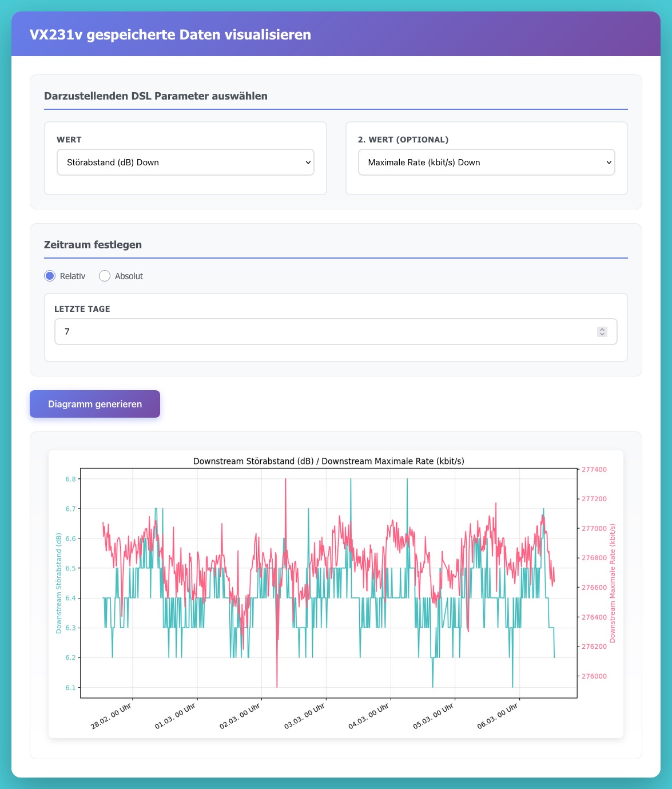
Task: Click the "Darzustellenden DSL Parameter auswählen" heading
Action: 155,96
